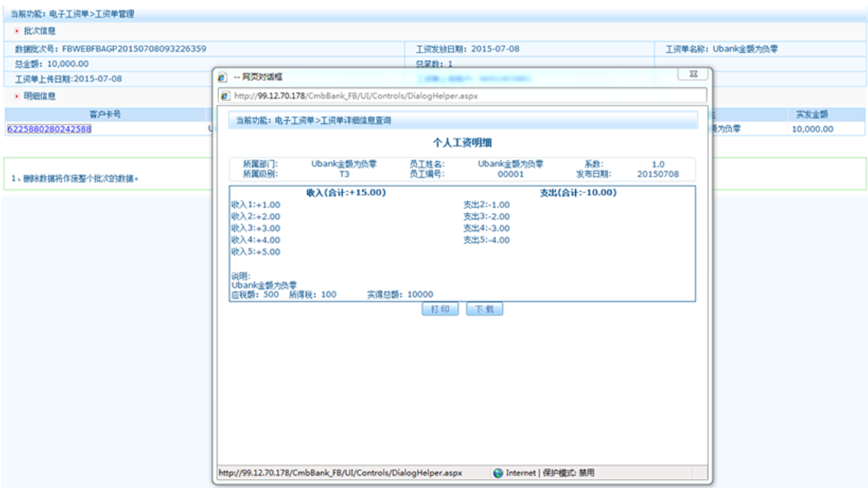Click the 客户卡号 column header

[x=105, y=115]
